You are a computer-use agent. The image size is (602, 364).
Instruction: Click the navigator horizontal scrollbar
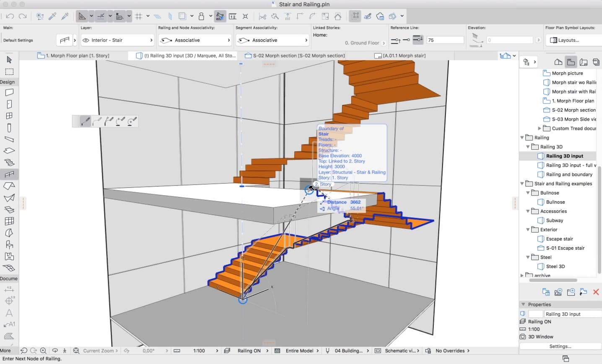553,280
